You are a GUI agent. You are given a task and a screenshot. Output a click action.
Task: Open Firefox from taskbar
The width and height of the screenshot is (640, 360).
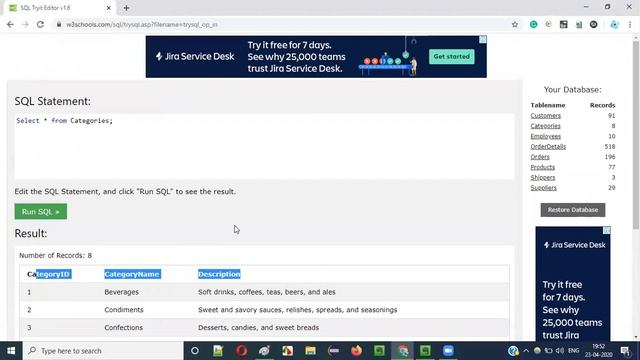[x=356, y=351]
